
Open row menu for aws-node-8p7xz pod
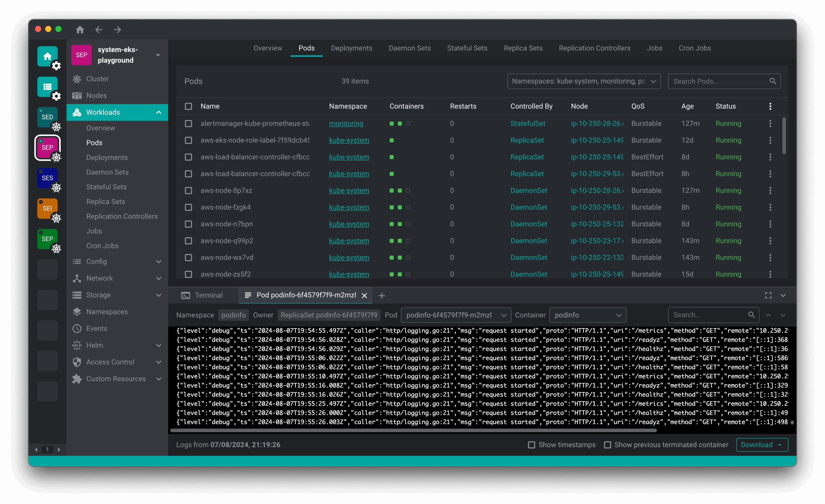tap(770, 190)
